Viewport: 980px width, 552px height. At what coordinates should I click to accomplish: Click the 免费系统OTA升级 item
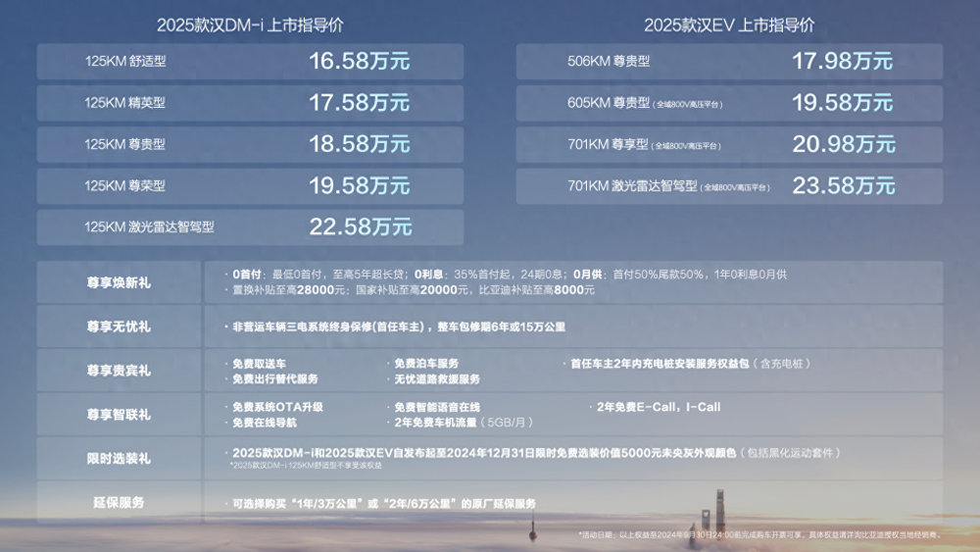[277, 407]
